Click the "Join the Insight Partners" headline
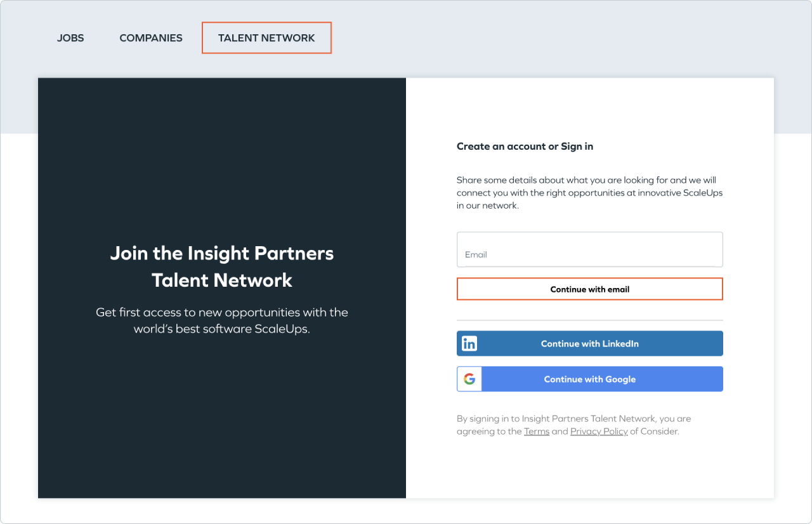 222,254
